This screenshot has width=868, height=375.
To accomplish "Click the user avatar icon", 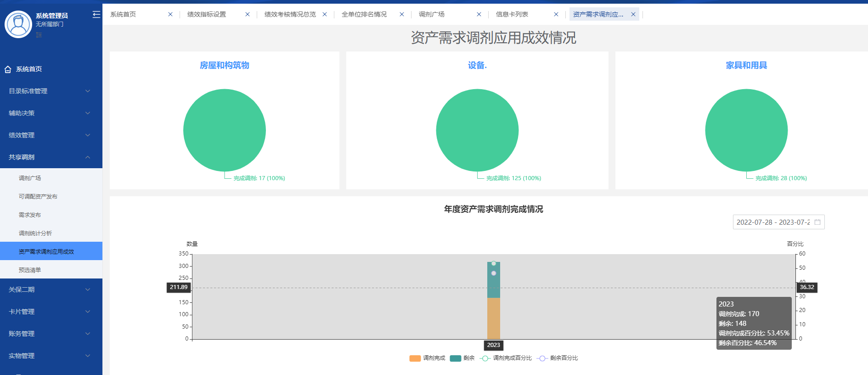I will tap(18, 24).
